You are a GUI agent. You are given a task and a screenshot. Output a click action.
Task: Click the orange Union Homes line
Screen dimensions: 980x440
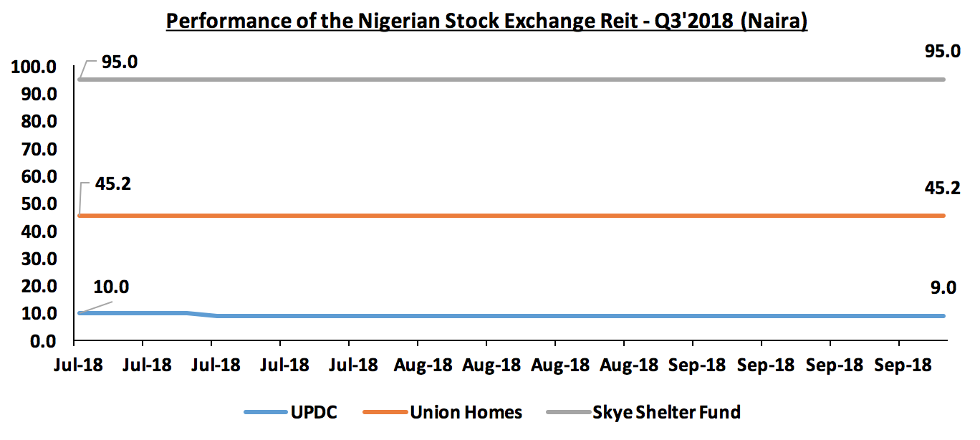pyautogui.click(x=511, y=216)
